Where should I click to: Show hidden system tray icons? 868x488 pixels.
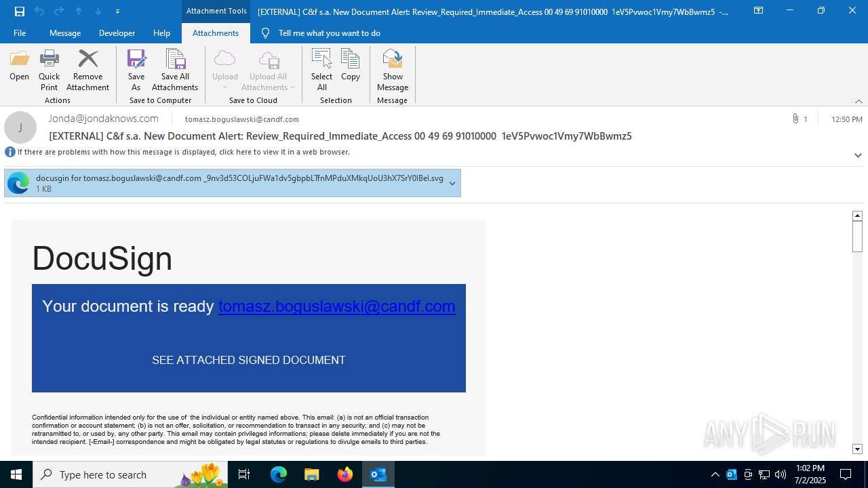tap(715, 474)
